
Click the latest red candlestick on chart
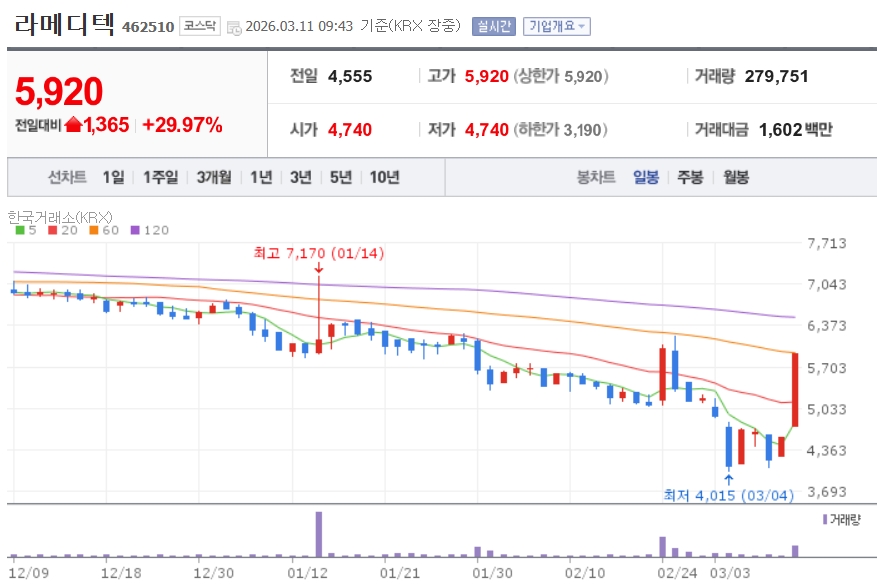point(795,390)
